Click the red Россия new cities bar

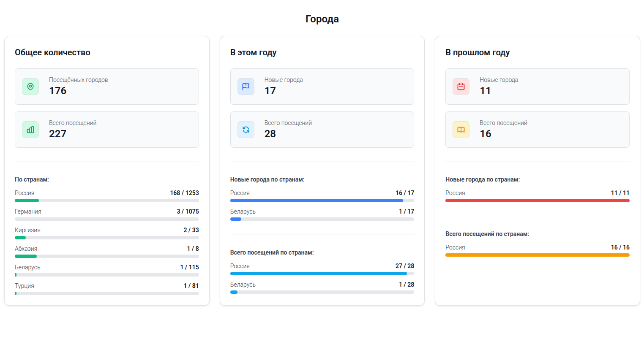537,201
